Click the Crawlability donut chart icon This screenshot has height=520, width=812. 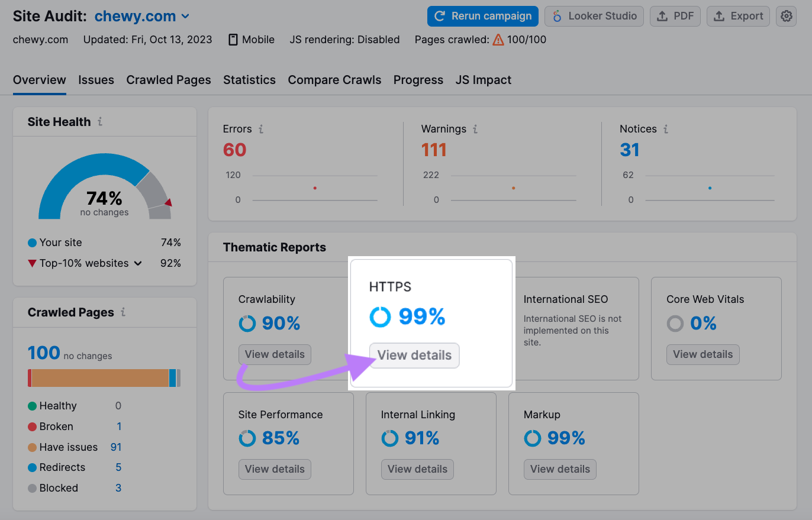coord(247,324)
